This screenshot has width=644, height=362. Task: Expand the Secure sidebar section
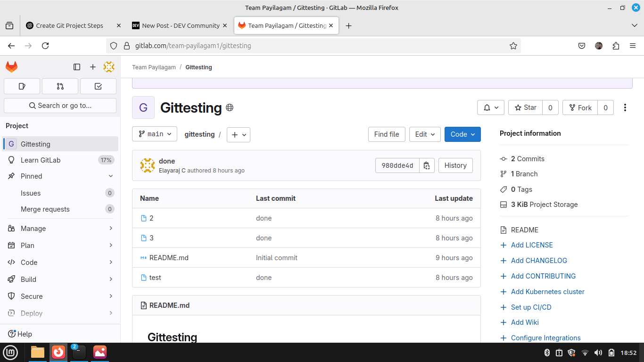coord(60,296)
